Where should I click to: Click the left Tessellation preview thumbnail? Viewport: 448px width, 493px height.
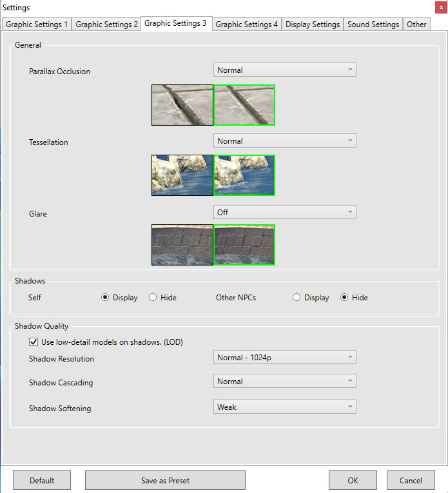[182, 175]
